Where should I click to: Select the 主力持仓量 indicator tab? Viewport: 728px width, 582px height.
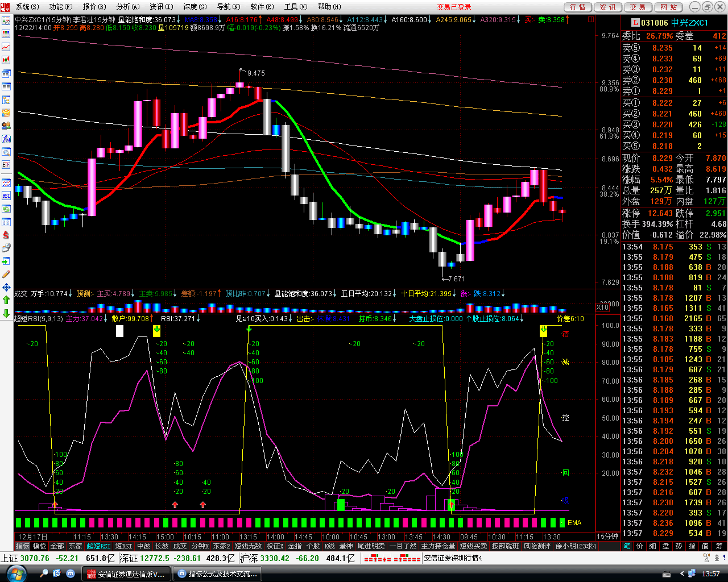[438, 546]
